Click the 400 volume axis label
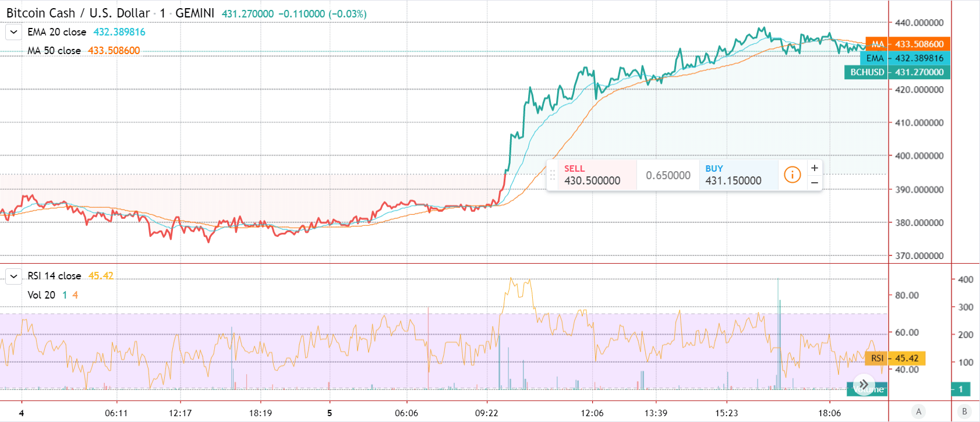 tap(965, 279)
